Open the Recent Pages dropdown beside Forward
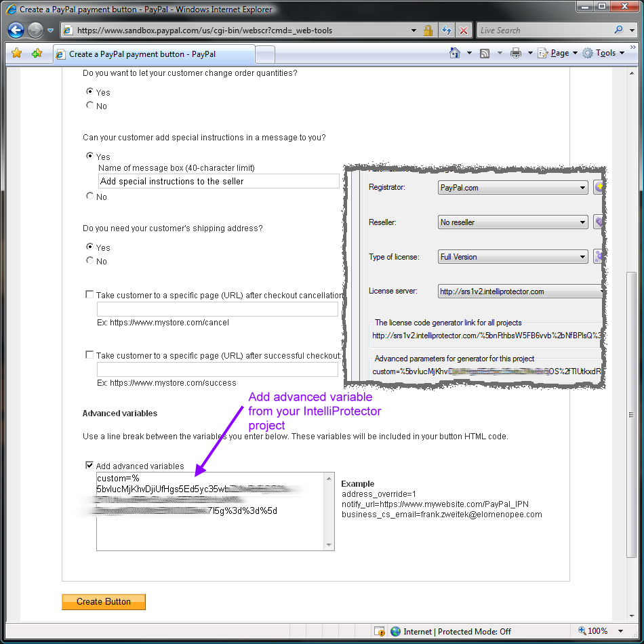The height and width of the screenshot is (644, 644). tap(51, 31)
